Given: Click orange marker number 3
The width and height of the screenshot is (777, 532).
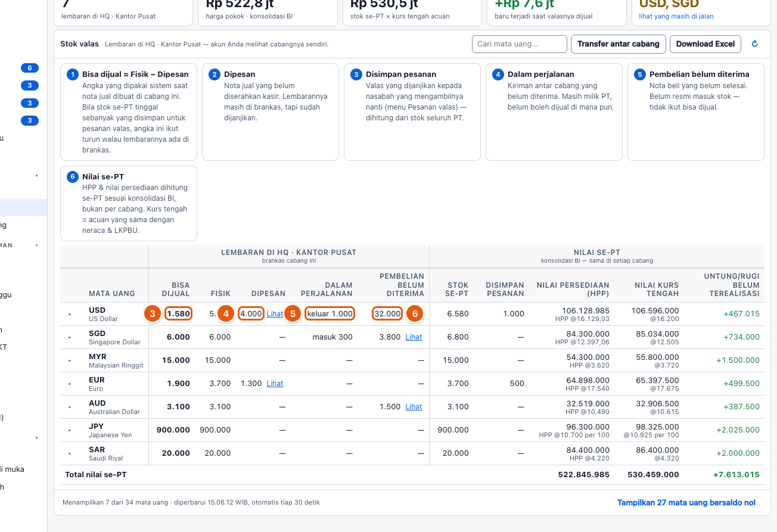Looking at the screenshot, I should (153, 313).
